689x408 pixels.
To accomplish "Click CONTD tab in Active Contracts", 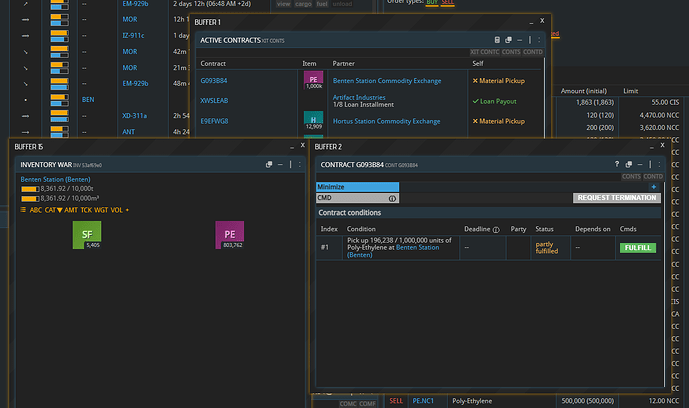I will click(533, 52).
